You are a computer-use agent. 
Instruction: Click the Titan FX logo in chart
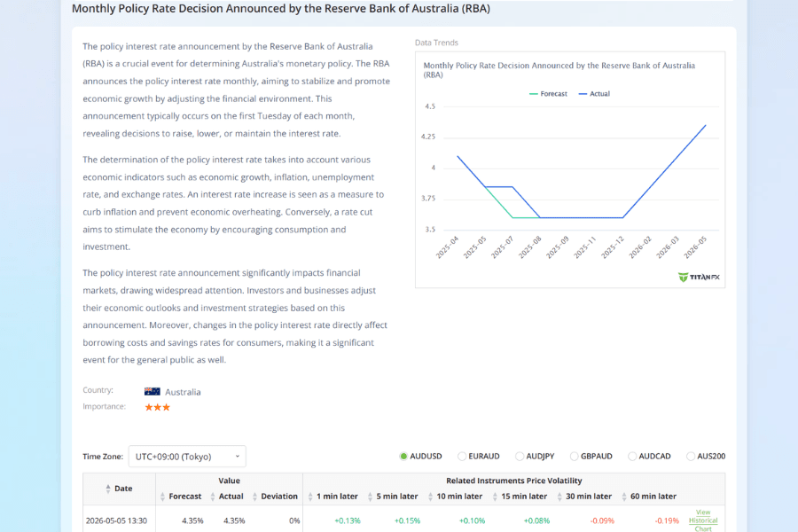(699, 277)
